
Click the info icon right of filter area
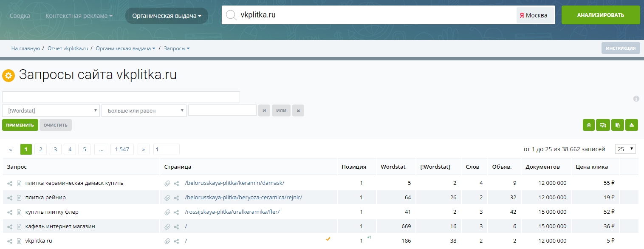pos(636,99)
